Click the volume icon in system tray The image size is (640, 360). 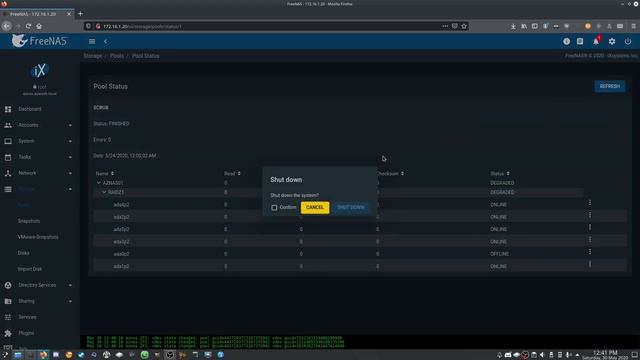coord(542,355)
